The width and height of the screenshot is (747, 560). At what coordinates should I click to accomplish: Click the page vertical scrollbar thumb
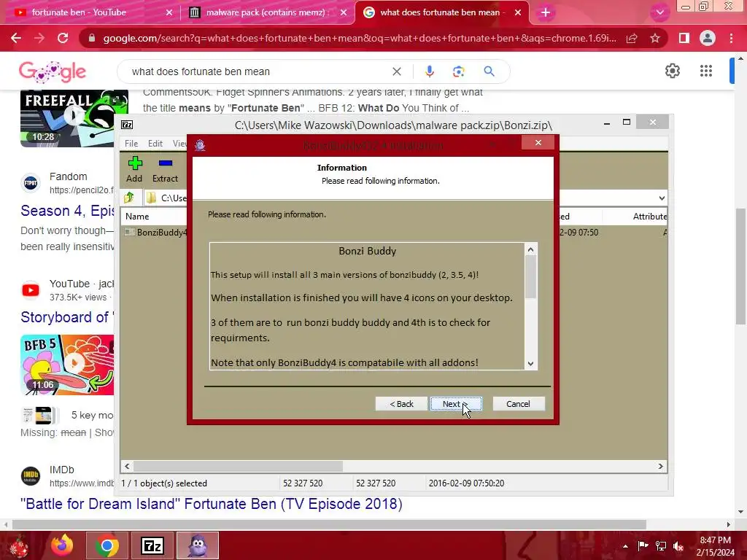point(740,267)
